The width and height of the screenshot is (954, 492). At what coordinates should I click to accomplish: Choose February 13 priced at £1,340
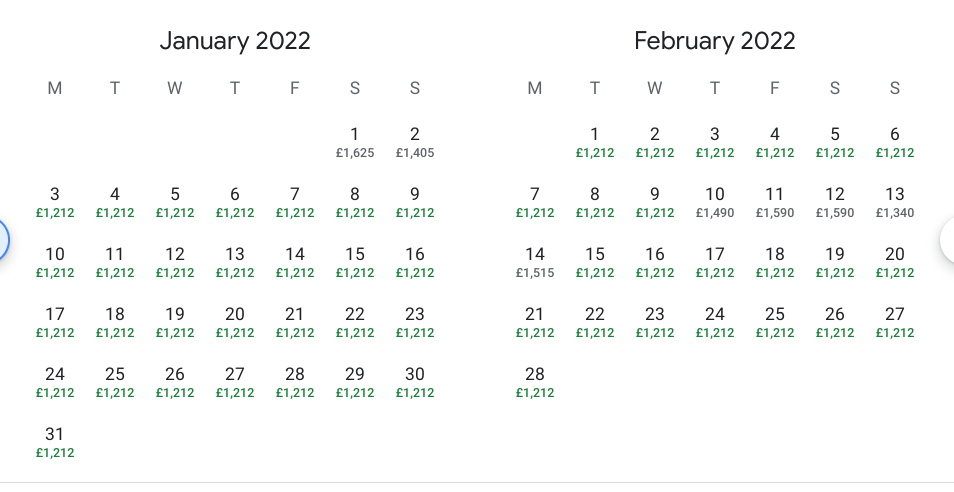[x=895, y=202]
